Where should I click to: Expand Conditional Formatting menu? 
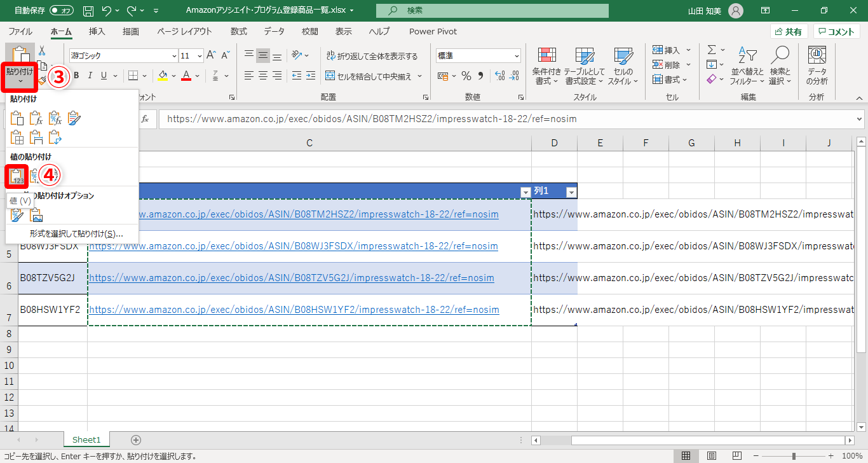[546, 66]
